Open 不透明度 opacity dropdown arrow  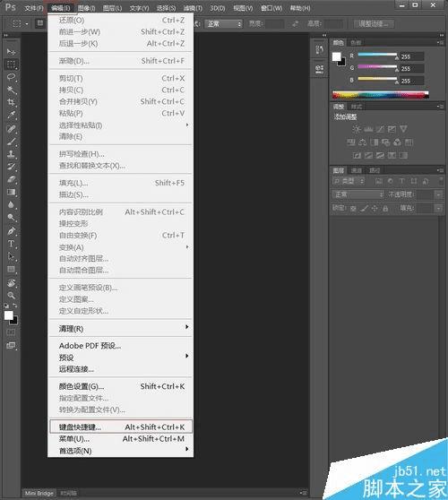pyautogui.click(x=439, y=194)
